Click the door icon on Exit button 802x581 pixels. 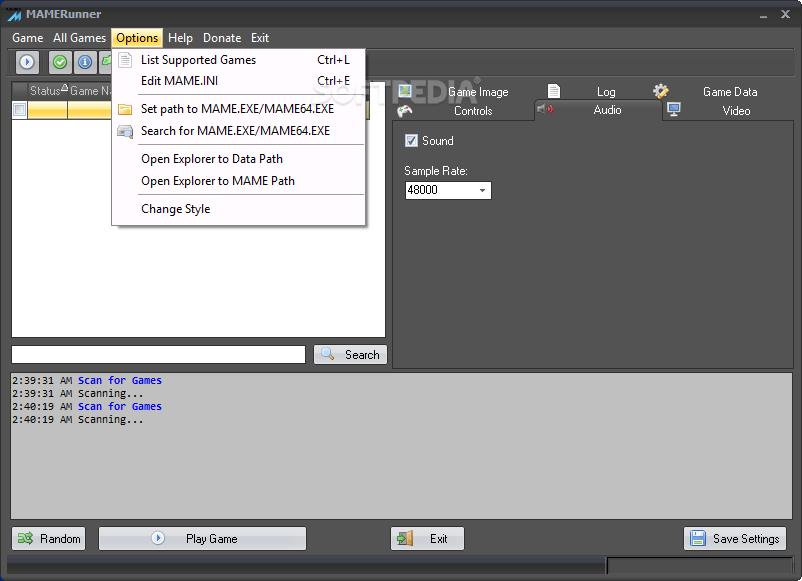click(x=405, y=538)
